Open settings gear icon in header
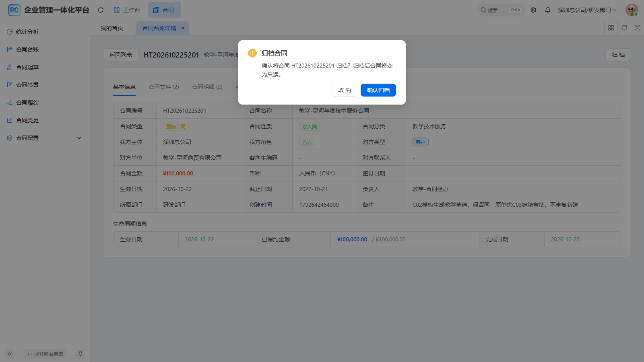644x362 pixels. 533,10
